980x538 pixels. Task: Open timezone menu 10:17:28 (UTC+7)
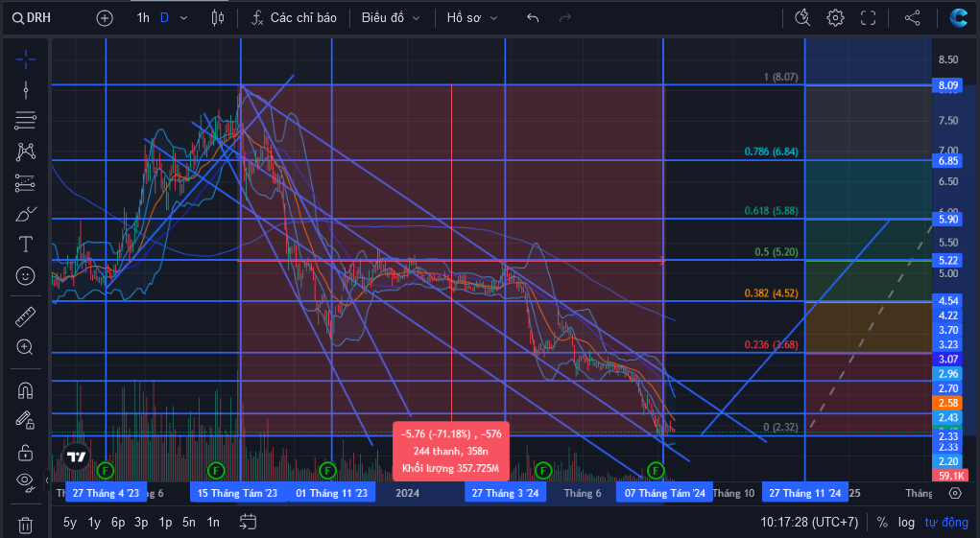pos(809,523)
